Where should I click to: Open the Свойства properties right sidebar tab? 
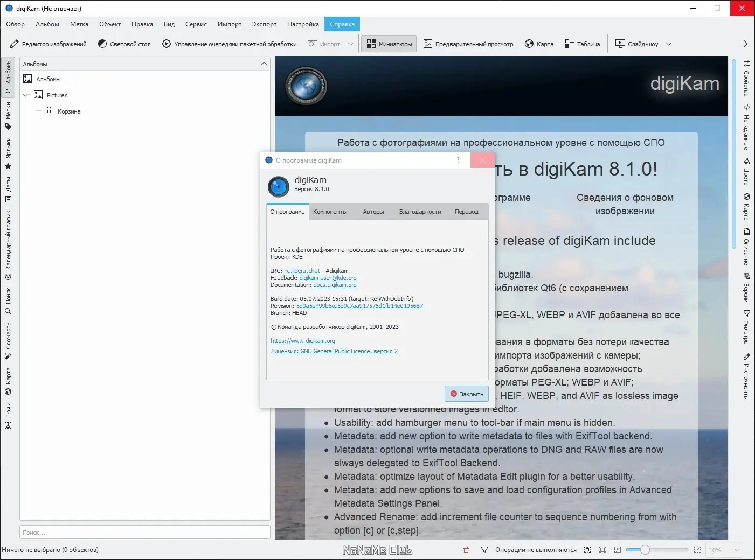746,78
